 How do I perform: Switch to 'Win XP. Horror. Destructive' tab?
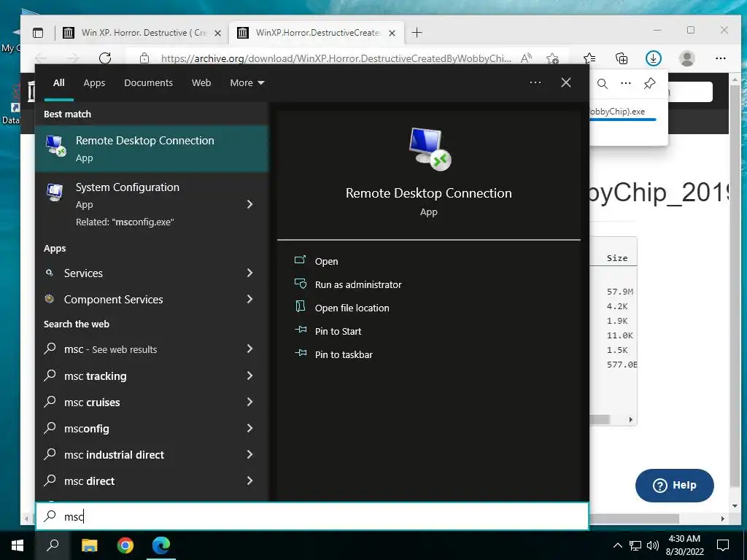(142, 32)
